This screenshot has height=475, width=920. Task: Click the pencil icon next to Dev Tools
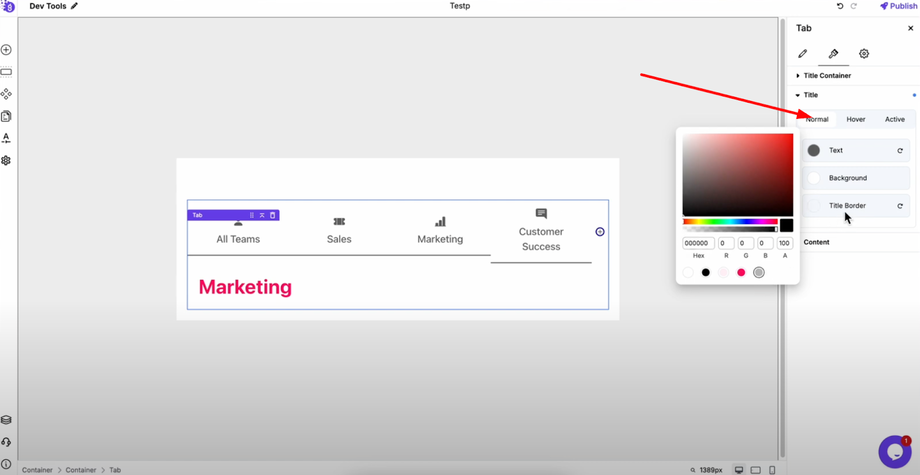click(x=74, y=6)
